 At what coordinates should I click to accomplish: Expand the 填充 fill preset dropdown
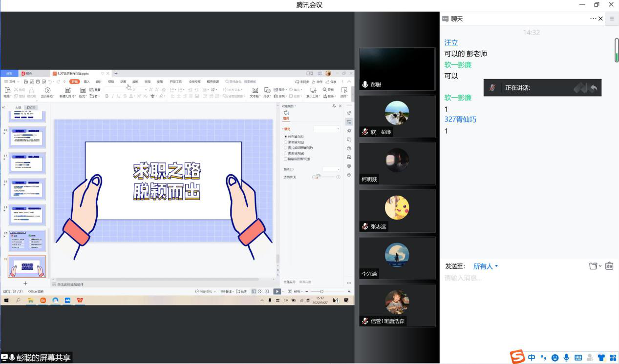tap(326, 129)
